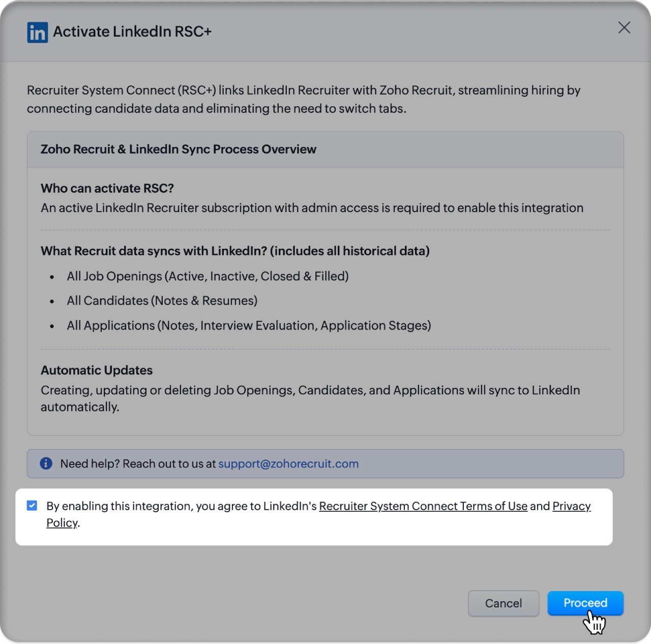Click the 'By enabling this integration' agreement text
This screenshot has height=644, width=651.
182,506
